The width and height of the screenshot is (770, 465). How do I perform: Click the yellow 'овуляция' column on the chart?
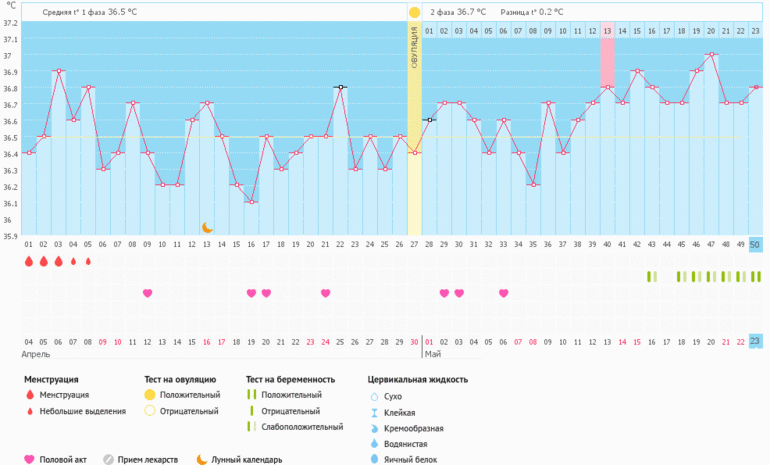[414, 130]
